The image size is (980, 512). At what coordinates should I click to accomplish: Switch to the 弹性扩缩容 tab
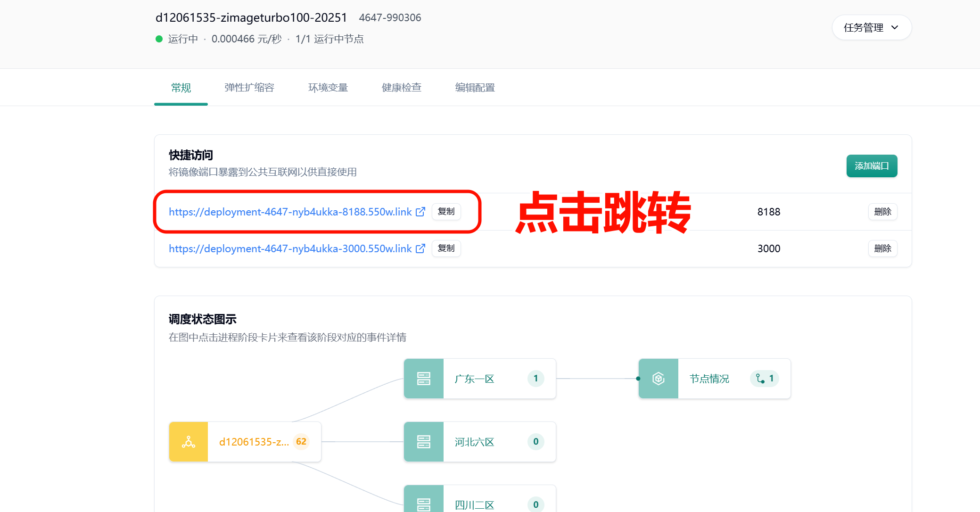click(249, 88)
